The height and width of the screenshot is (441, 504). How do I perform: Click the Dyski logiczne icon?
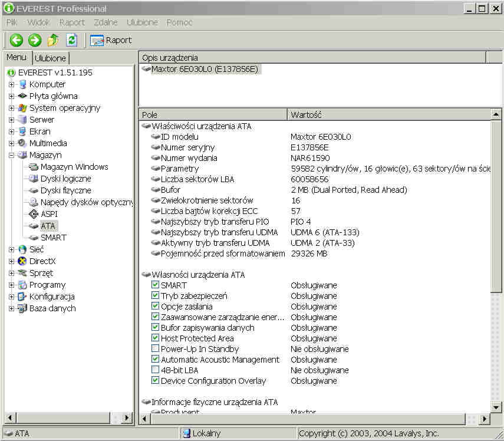pos(34,179)
